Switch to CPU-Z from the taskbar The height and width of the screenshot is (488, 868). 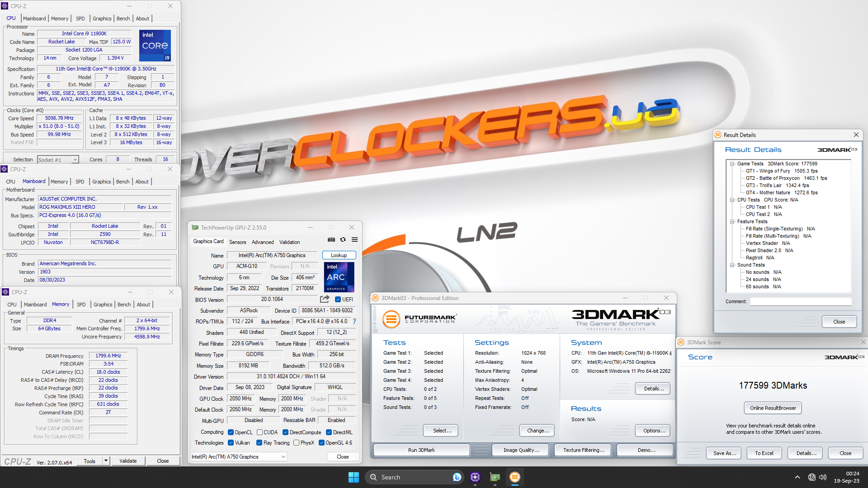(x=475, y=477)
